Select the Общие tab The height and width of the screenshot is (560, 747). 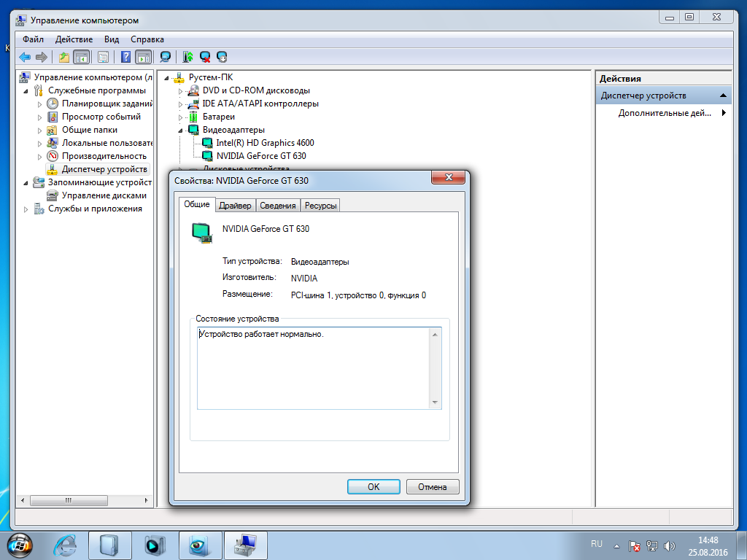[197, 204]
